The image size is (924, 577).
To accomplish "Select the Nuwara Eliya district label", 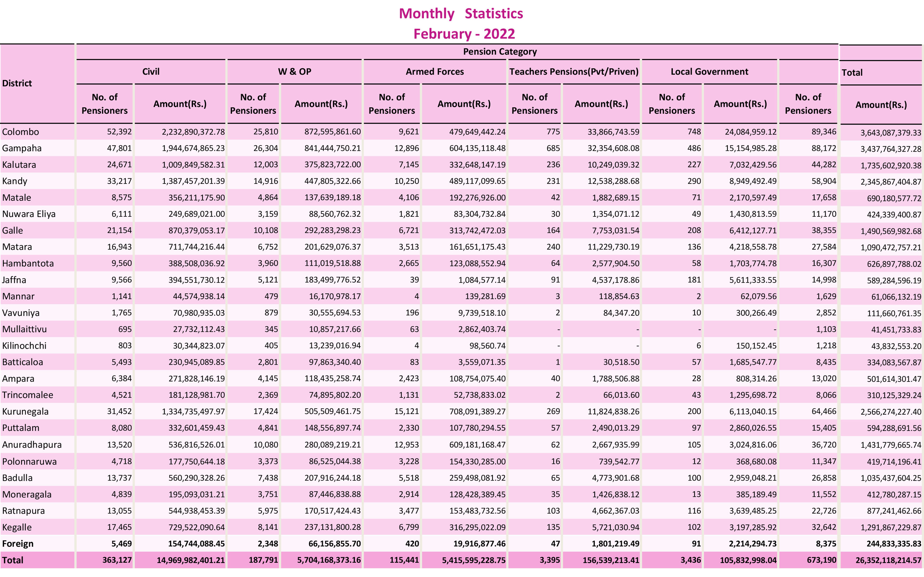I will pyautogui.click(x=29, y=214).
